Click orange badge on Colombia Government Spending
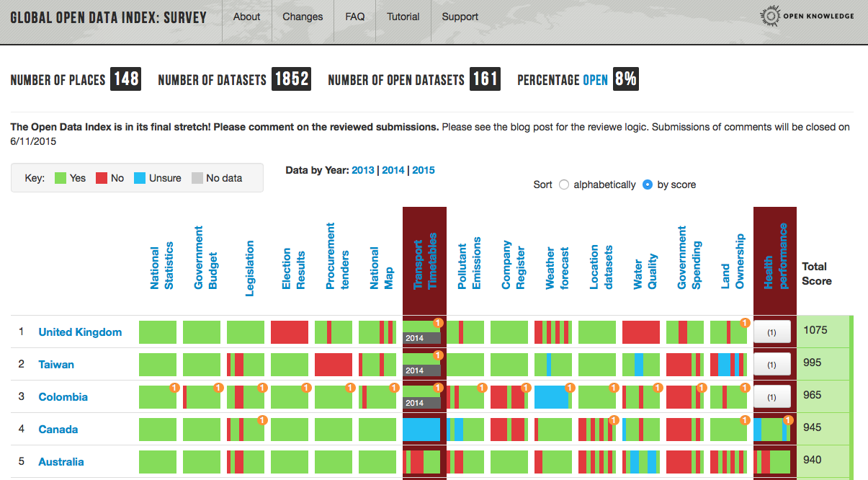This screenshot has width=868, height=480. pyautogui.click(x=702, y=388)
